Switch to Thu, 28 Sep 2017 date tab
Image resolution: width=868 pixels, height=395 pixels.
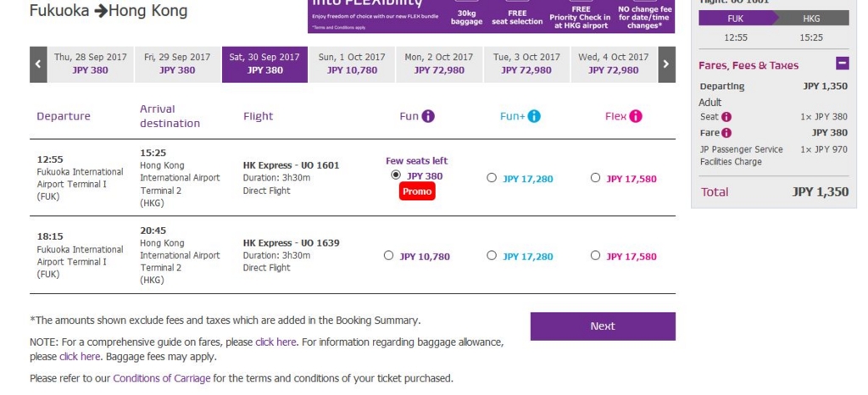tap(90, 64)
